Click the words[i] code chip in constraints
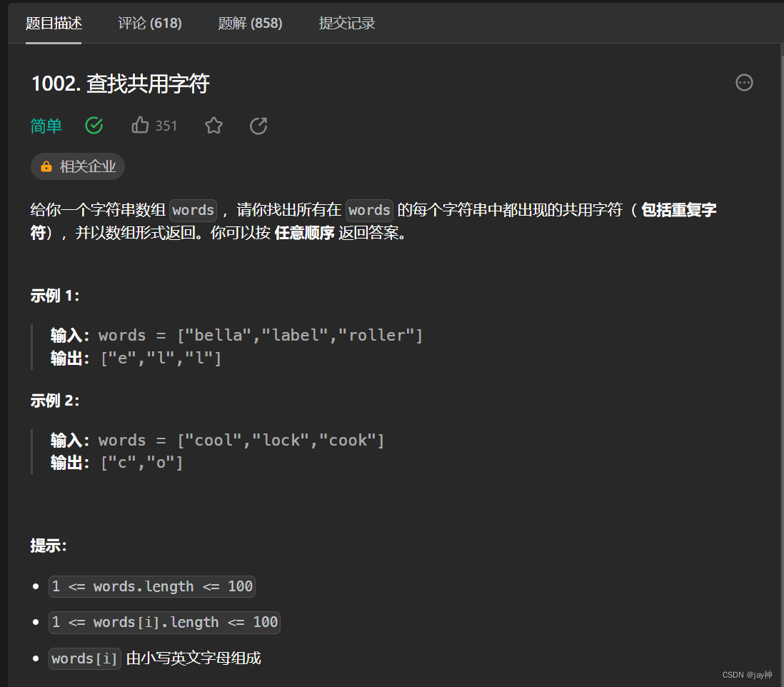The width and height of the screenshot is (784, 687). [84, 658]
